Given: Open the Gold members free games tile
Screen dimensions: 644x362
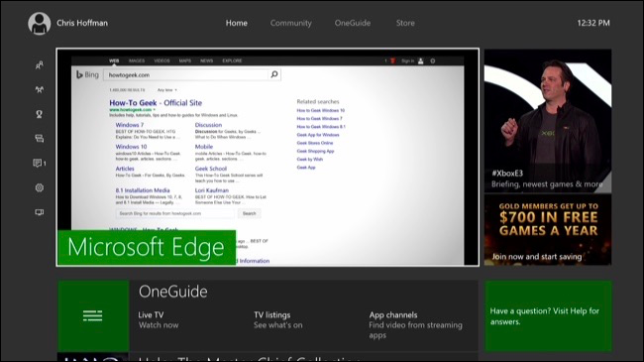Looking at the screenshot, I should coord(548,229).
